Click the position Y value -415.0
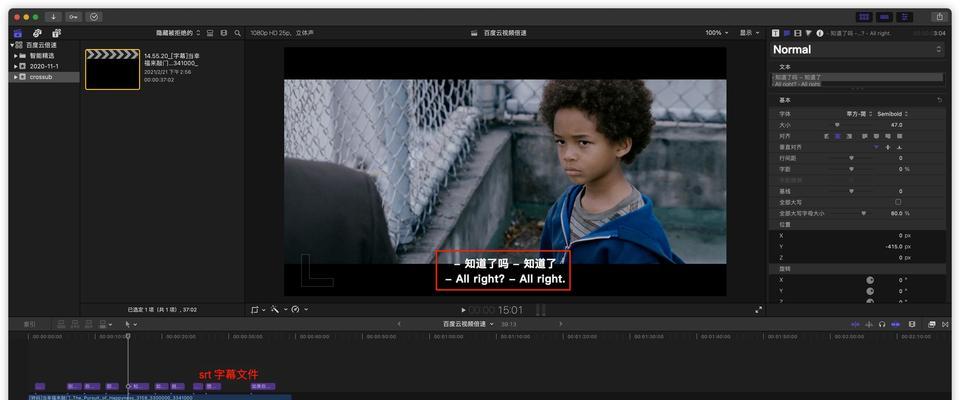The image size is (960, 400). click(893, 246)
